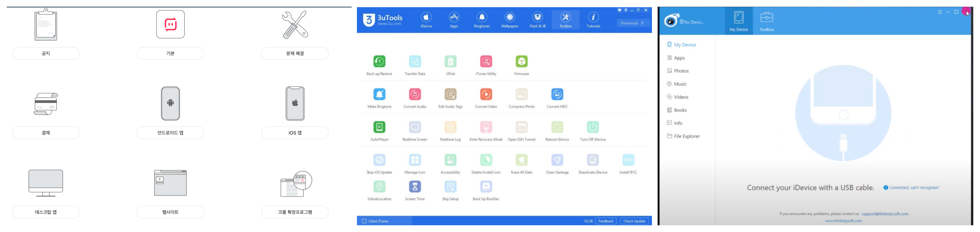This screenshot has width=980, height=232.
Task: Select the Convert HEIC tool
Action: [557, 94]
